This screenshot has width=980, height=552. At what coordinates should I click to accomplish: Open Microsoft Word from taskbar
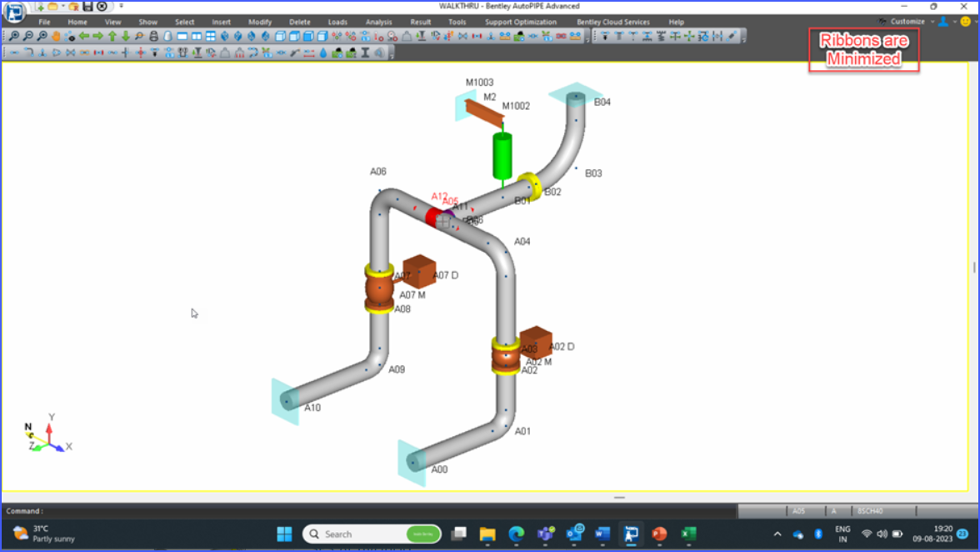coord(602,534)
